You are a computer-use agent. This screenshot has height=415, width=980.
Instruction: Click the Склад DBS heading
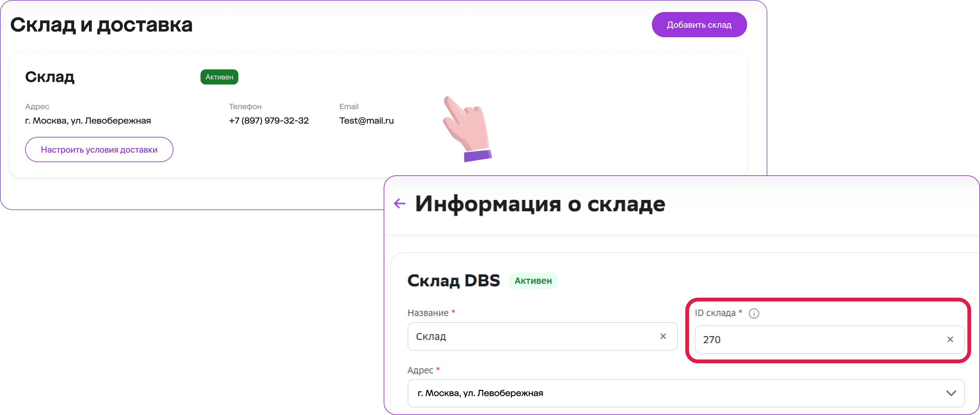click(453, 281)
